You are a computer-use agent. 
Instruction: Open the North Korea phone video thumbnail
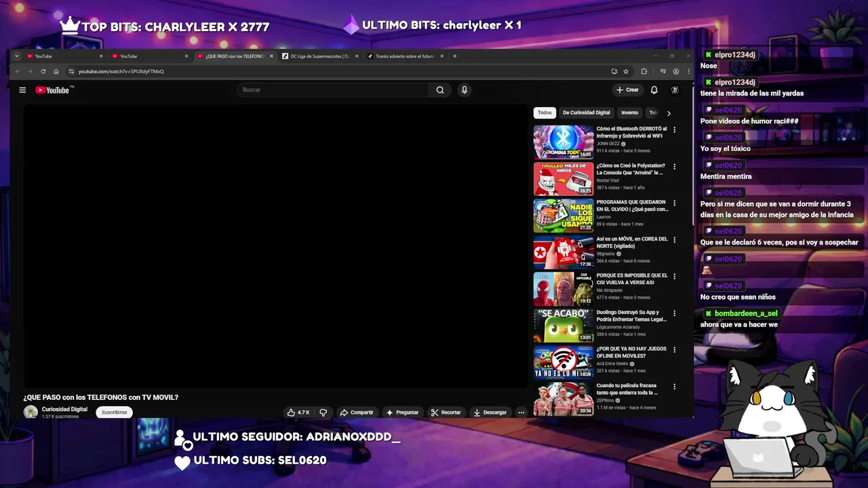pos(564,252)
